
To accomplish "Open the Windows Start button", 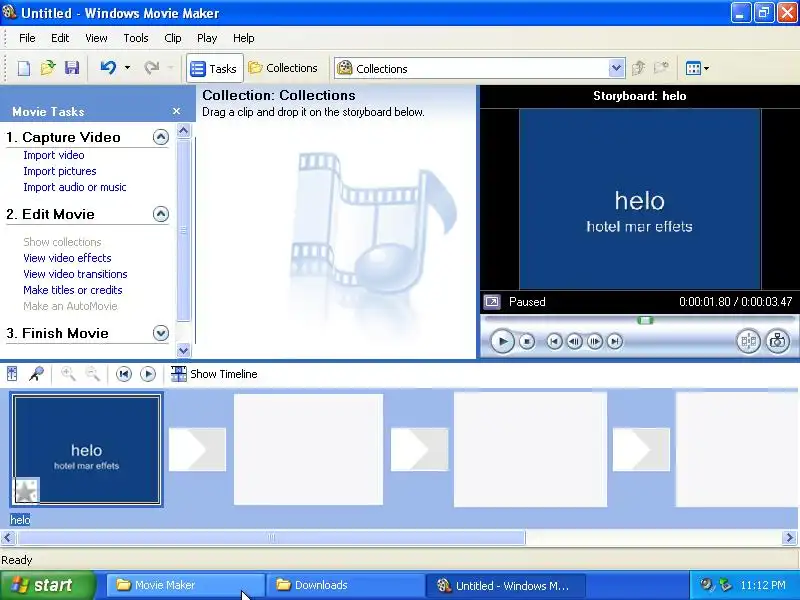I will tap(47, 585).
